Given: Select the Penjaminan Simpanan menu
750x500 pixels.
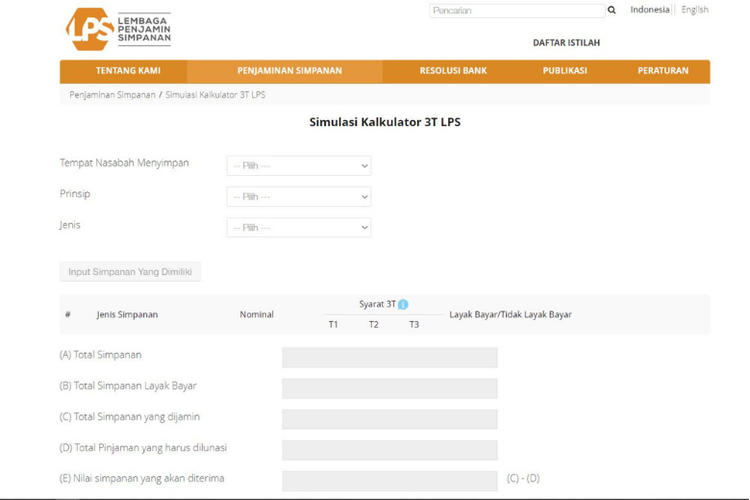Looking at the screenshot, I should [x=289, y=71].
